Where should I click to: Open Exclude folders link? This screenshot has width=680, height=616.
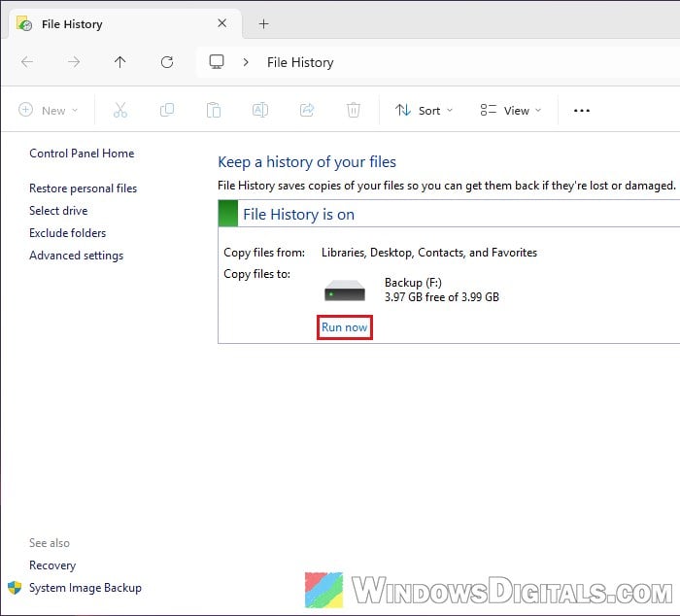click(x=67, y=233)
